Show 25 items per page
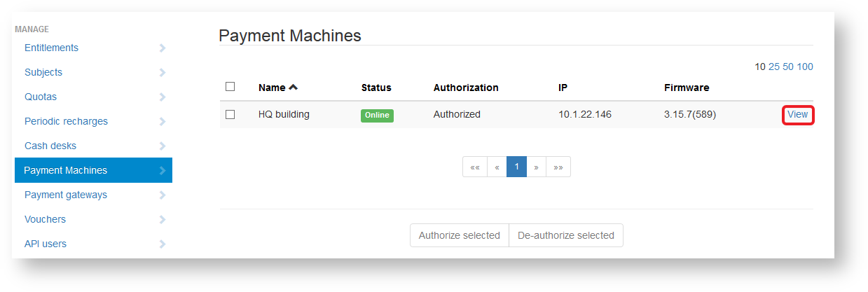Image resolution: width=868 pixels, height=292 pixels. (x=774, y=67)
